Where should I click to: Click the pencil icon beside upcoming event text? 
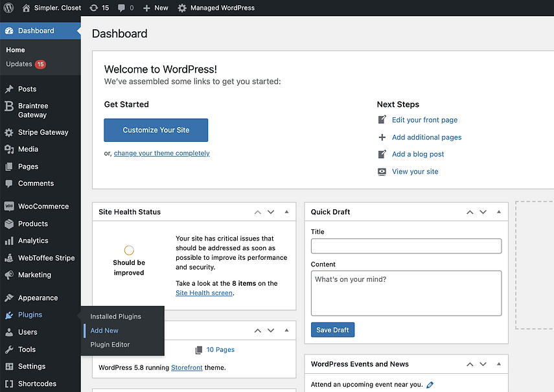(x=430, y=385)
